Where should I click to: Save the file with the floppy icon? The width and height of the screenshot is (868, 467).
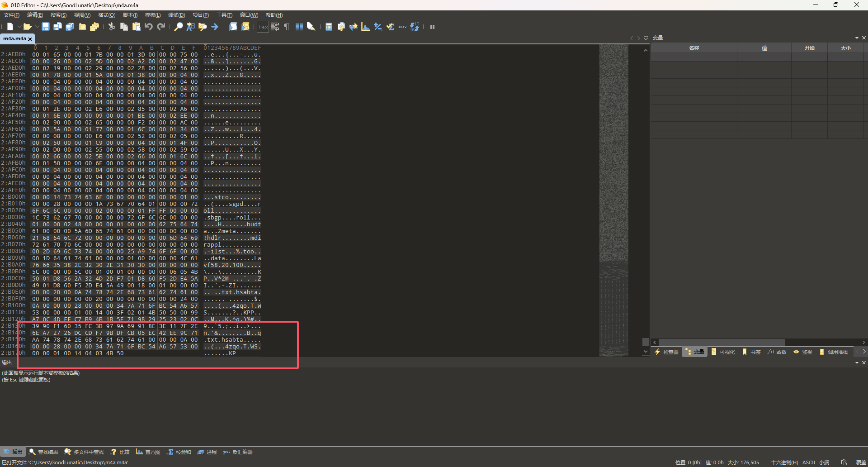click(46, 27)
